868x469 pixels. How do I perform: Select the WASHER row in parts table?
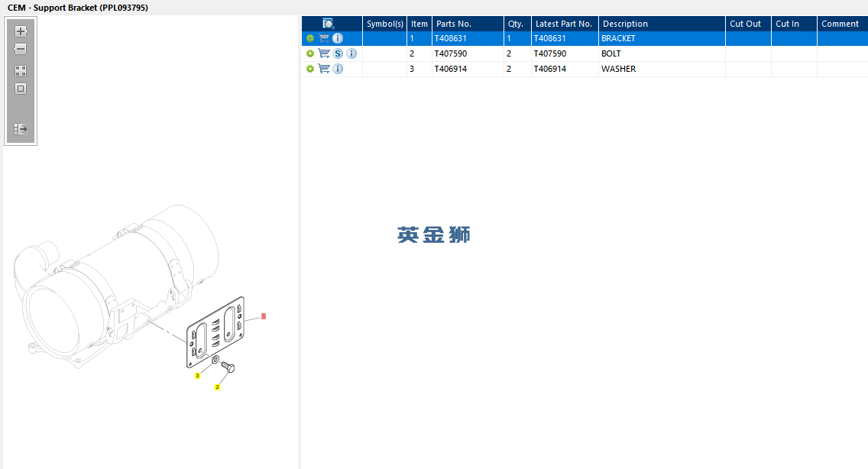585,69
